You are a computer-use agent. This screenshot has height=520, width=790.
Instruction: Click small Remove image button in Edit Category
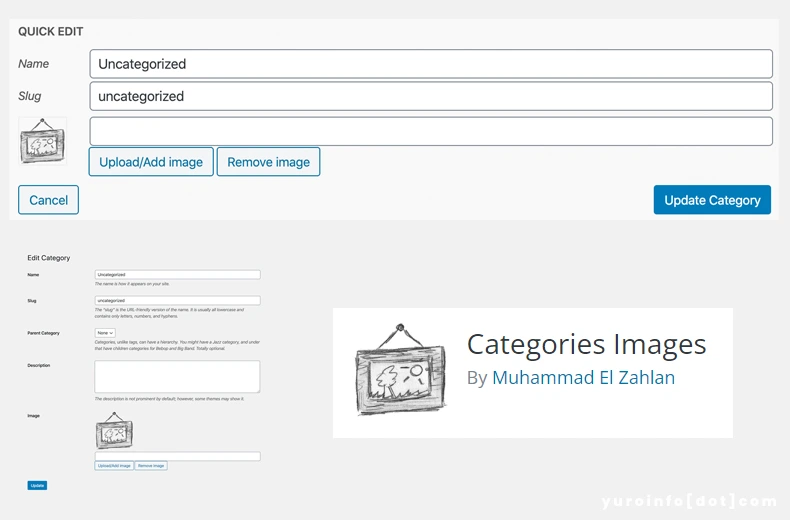point(151,466)
